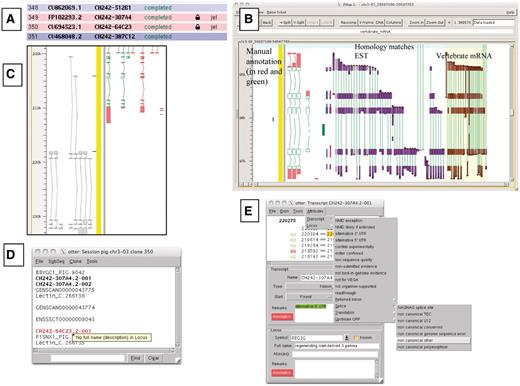The image size is (520, 386).
Task: Open File menu in Transcript window
Action: pyautogui.click(x=272, y=211)
